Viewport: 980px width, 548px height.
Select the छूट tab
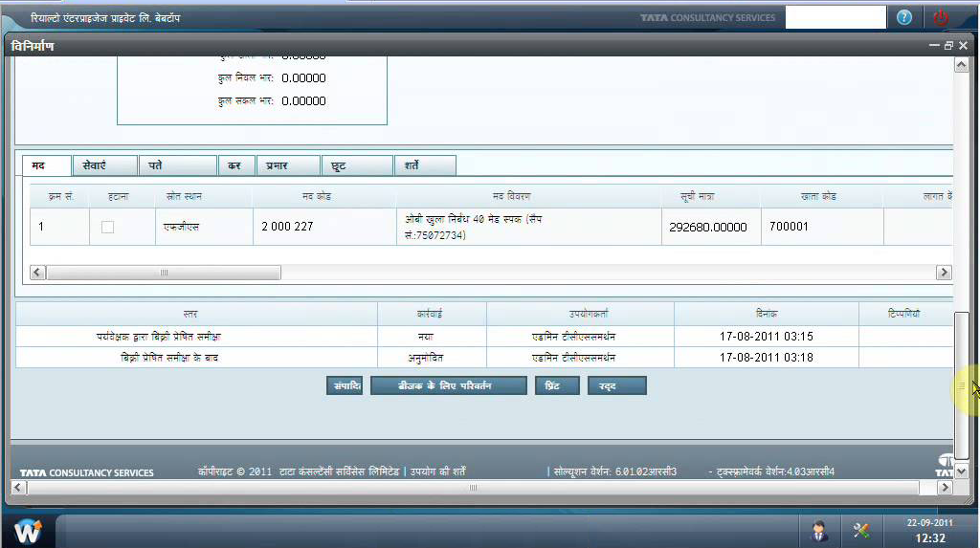click(x=358, y=165)
